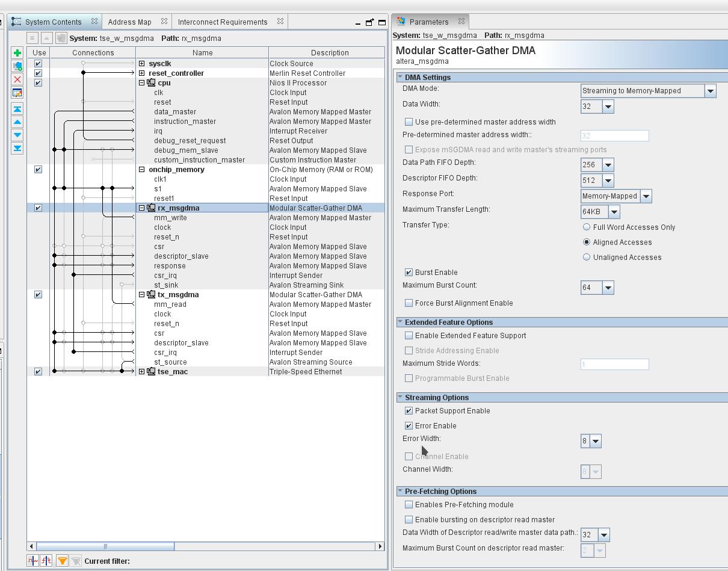The image size is (728, 571).
Task: Click the green plus add component icon
Action: click(17, 54)
